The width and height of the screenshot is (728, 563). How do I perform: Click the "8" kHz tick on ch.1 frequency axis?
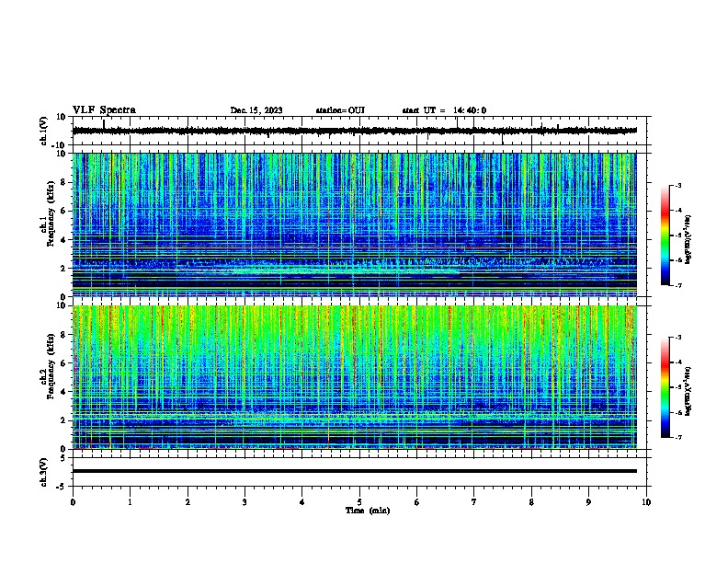click(x=64, y=182)
